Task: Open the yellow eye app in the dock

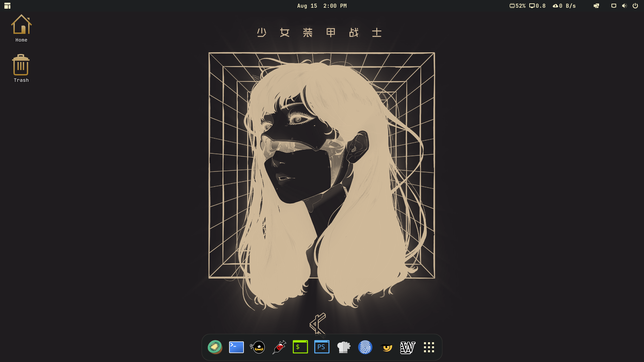Action: coord(387,347)
